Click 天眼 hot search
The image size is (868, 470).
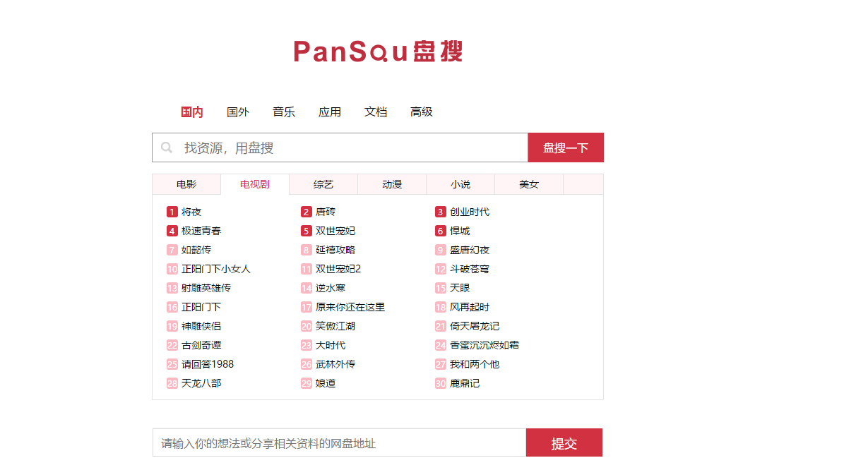click(460, 288)
